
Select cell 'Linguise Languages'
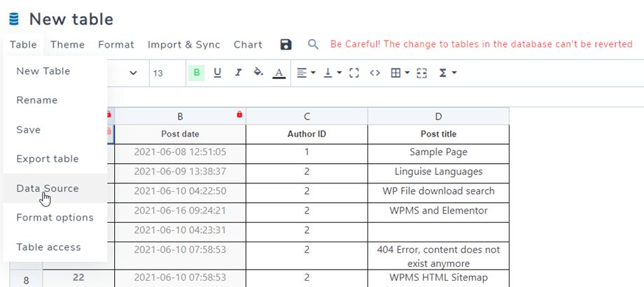coord(438,173)
